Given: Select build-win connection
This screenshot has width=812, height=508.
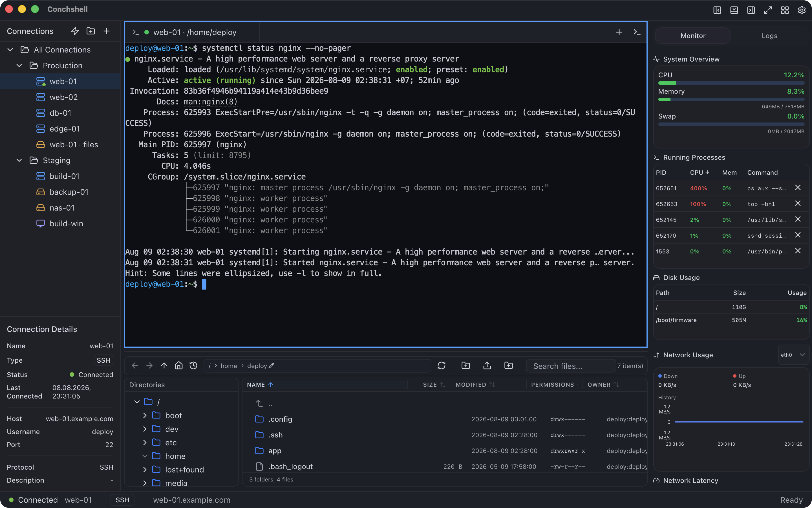Looking at the screenshot, I should pos(60,224).
